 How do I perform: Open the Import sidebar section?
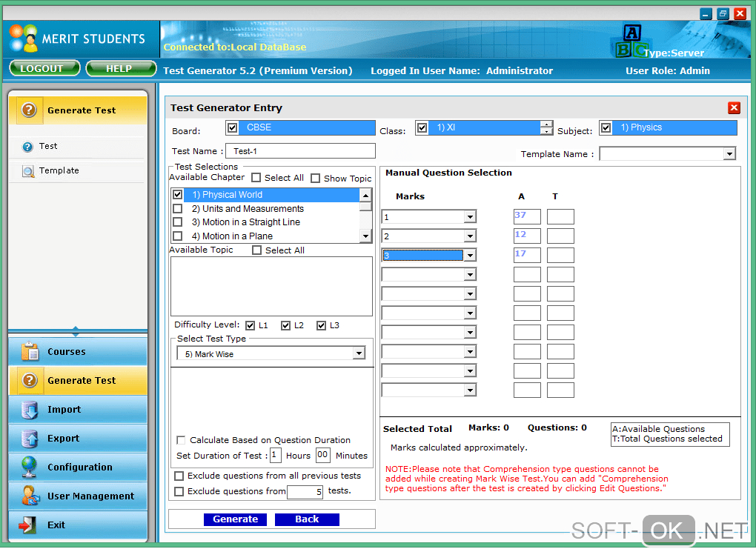pos(78,409)
